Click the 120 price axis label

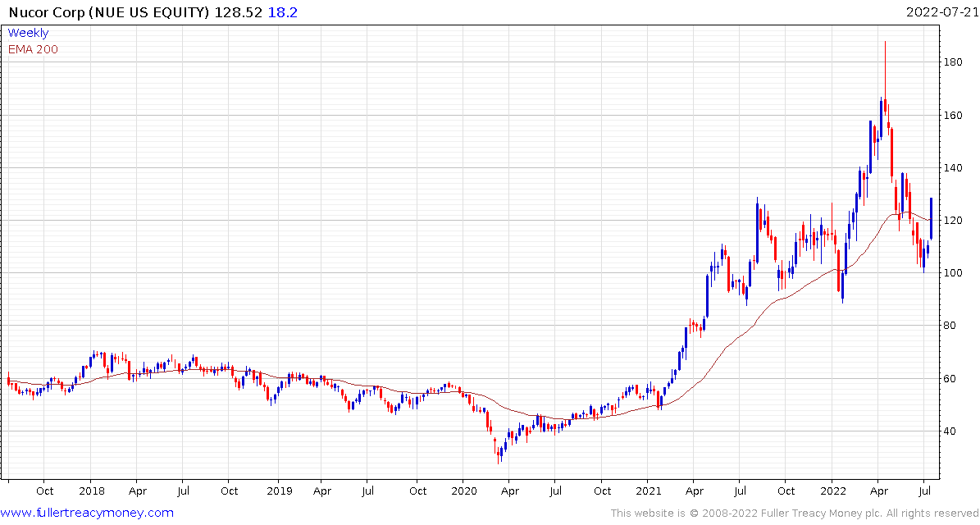click(953, 221)
